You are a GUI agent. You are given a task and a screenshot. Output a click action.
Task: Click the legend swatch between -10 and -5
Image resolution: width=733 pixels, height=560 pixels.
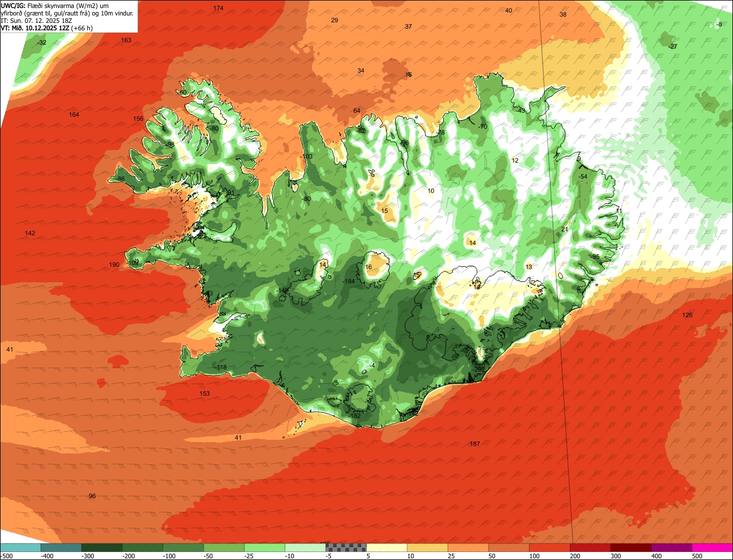click(x=306, y=547)
